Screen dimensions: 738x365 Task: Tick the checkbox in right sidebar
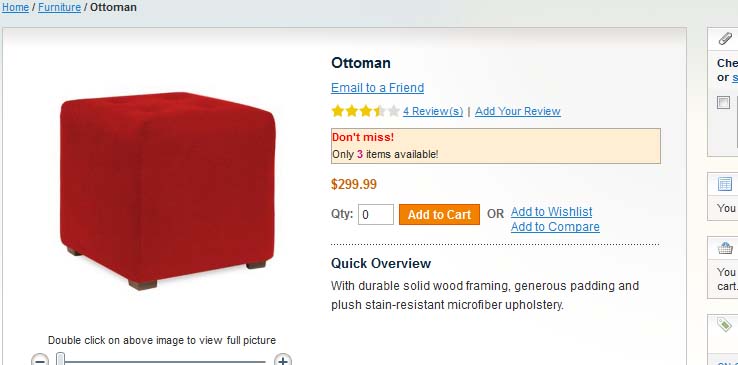tap(723, 103)
